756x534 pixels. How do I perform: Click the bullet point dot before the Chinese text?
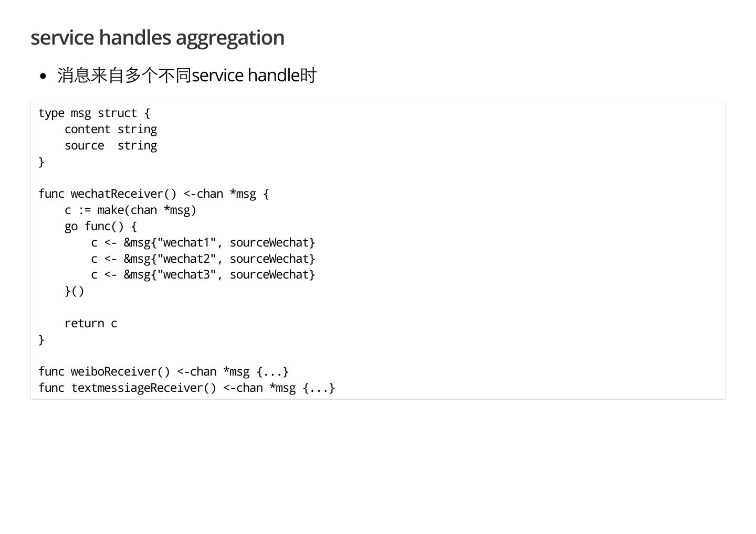[43, 76]
